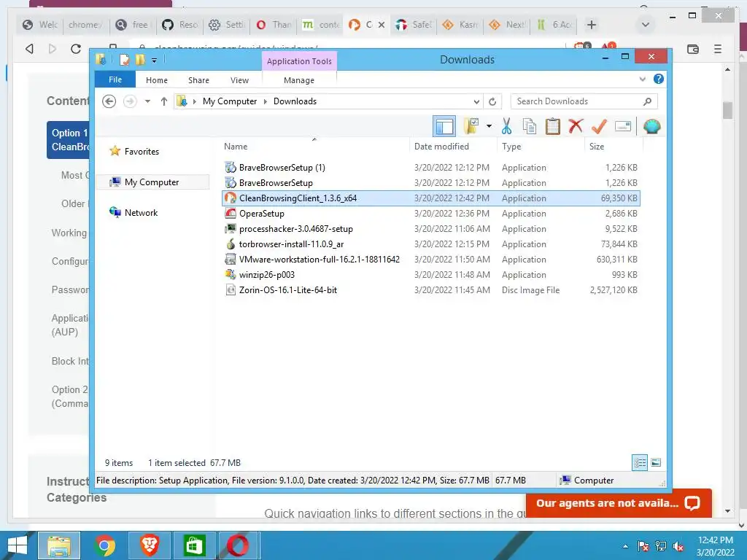
Task: Click the Application Tools contextual tab
Action: 299,61
